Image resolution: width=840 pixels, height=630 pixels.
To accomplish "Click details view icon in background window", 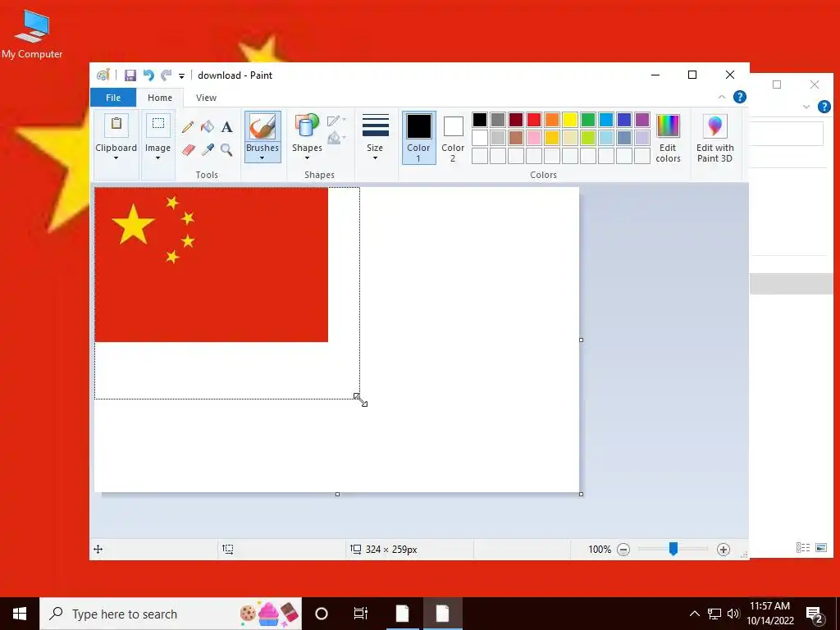I will pos(802,547).
